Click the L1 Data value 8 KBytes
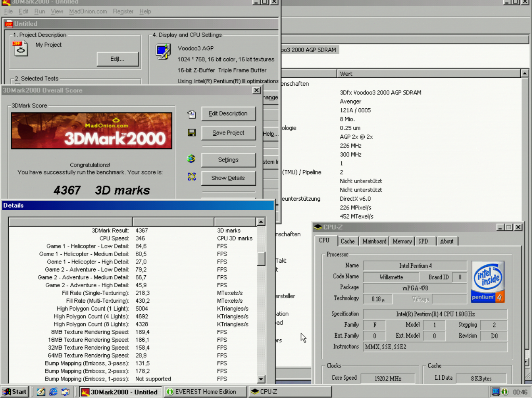Image resolution: width=532 pixels, height=398 pixels. tap(481, 378)
